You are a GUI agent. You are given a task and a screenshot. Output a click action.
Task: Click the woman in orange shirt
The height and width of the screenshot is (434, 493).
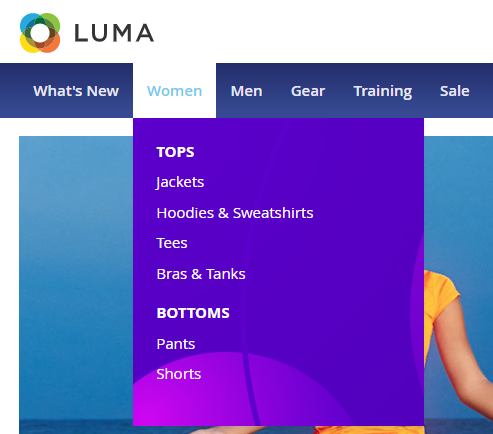458,350
